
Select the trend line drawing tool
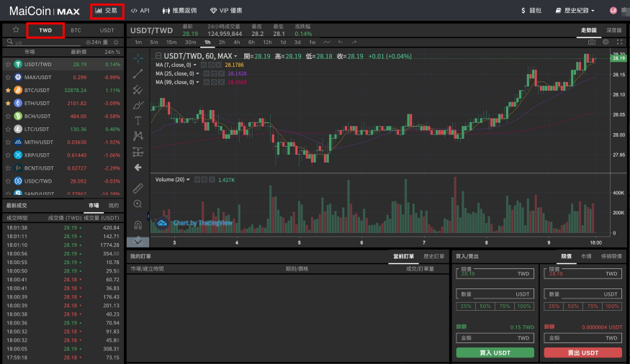(x=138, y=74)
